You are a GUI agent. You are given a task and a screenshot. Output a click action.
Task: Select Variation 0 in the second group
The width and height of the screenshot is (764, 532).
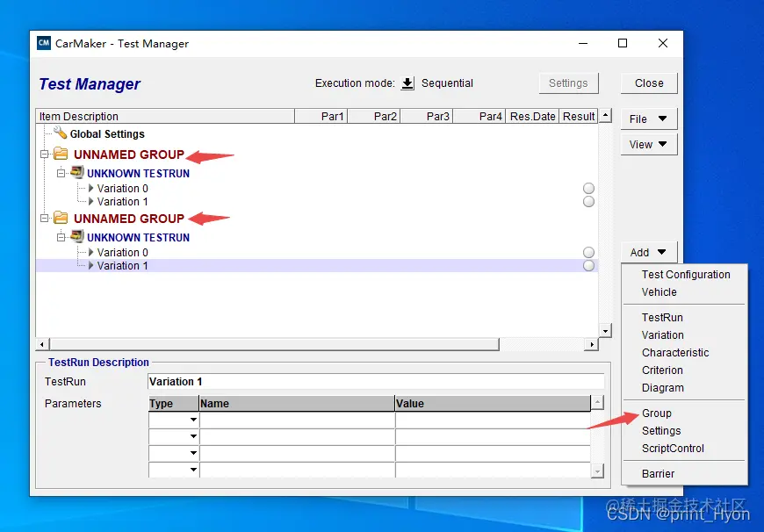[122, 252]
